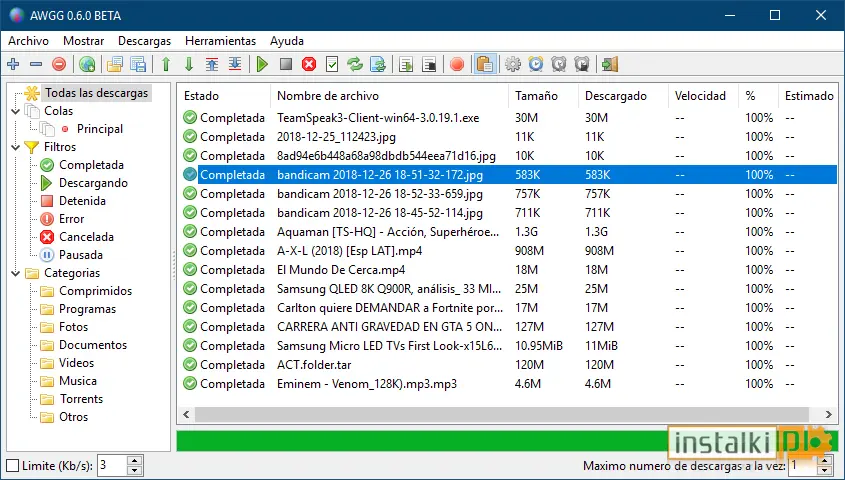Sort by Tamaño column header

pos(543,96)
